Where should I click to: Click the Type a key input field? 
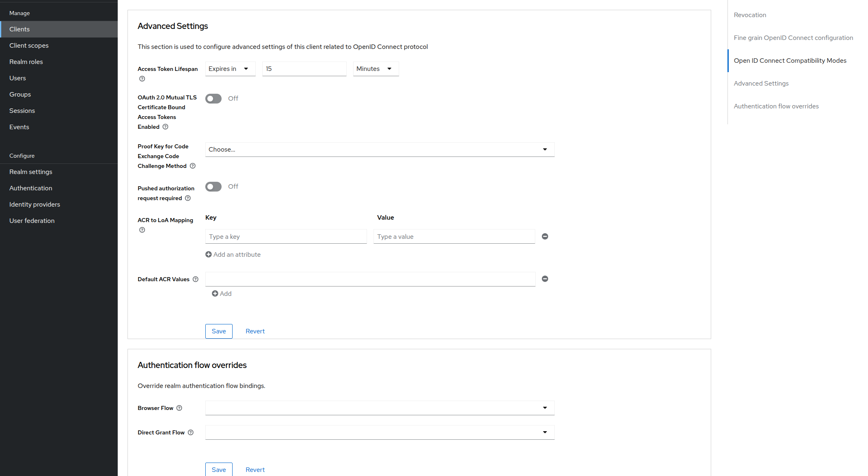(286, 236)
